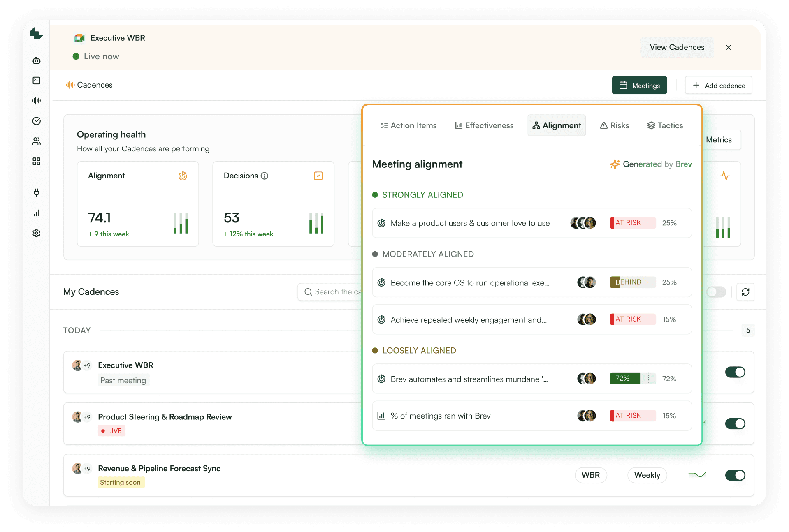Click the refresh icon in My Cadences
The height and width of the screenshot is (532, 789).
click(x=745, y=292)
